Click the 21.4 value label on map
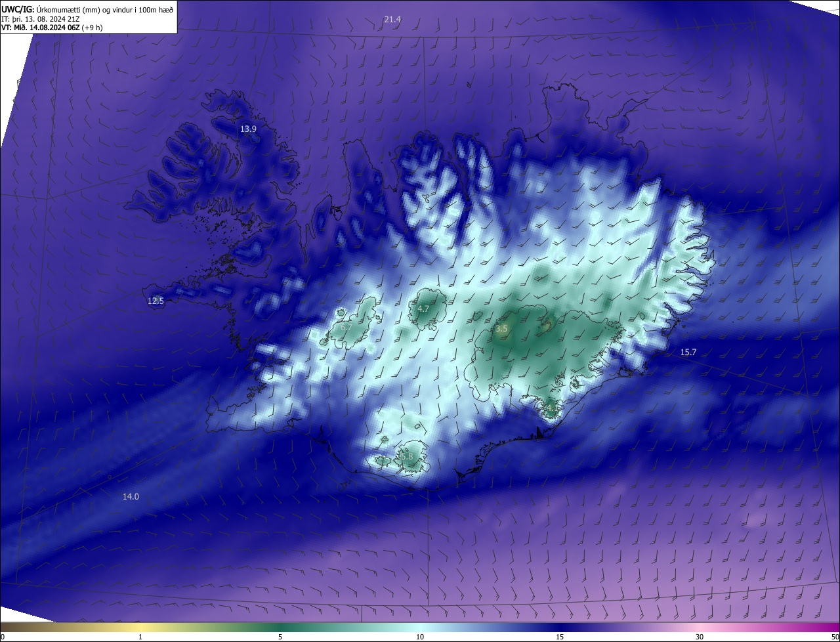Image resolution: width=840 pixels, height=642 pixels. point(392,20)
